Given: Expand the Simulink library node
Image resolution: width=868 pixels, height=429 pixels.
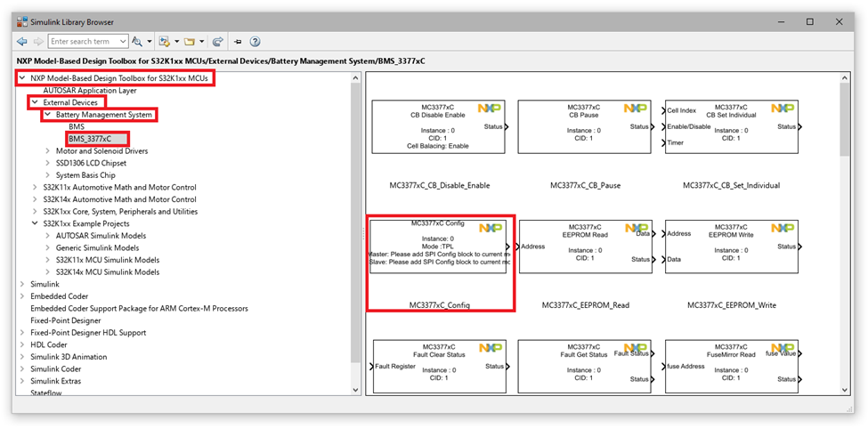Looking at the screenshot, I should point(22,284).
